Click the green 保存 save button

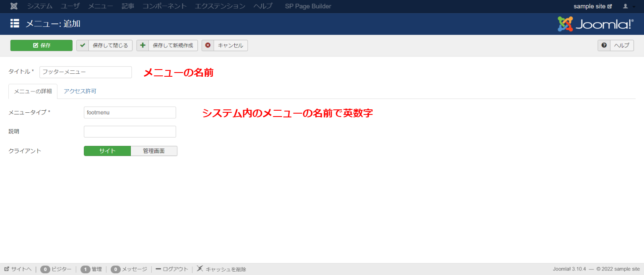(42, 45)
